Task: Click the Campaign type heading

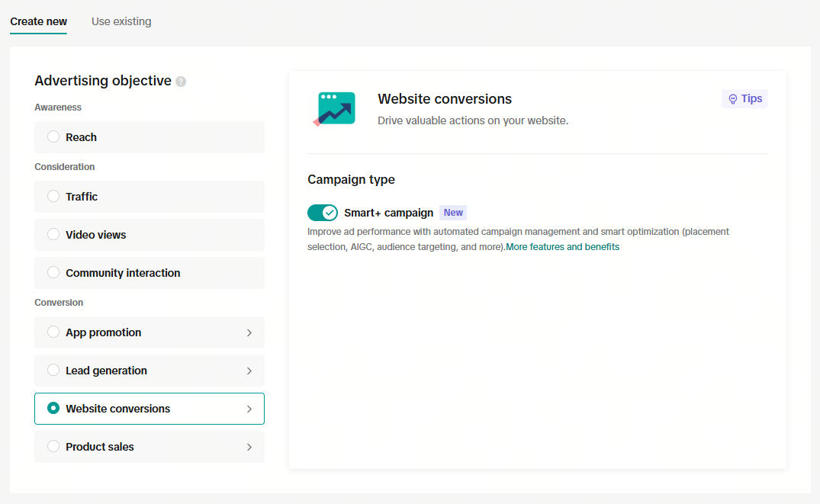Action: pyautogui.click(x=352, y=179)
